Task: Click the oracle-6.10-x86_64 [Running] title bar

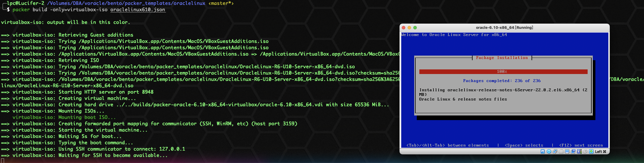Action: 505,28
